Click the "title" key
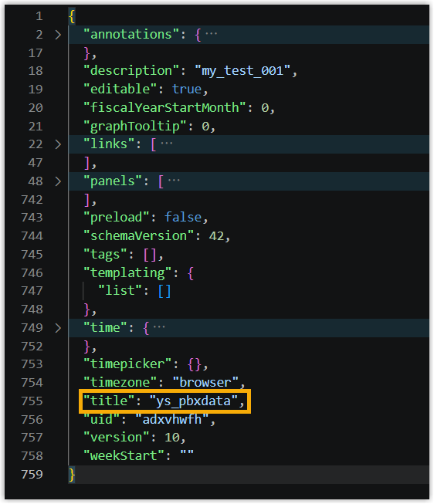434x504 pixels. click(x=109, y=401)
